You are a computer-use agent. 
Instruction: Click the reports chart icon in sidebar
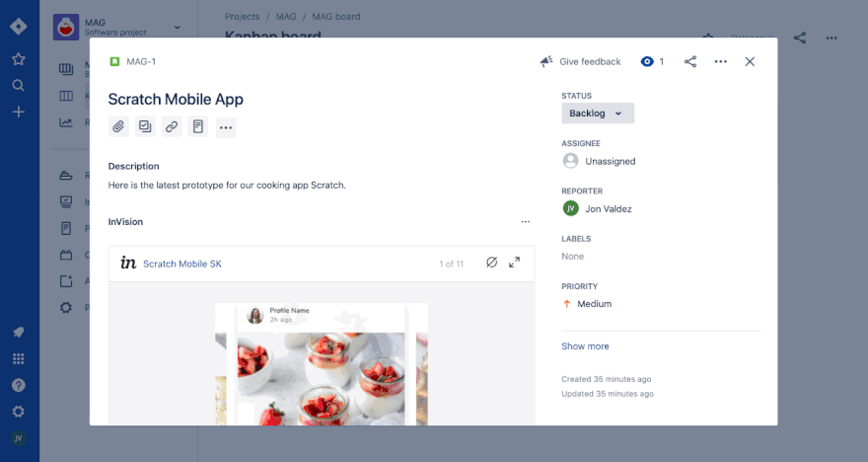[x=66, y=122]
